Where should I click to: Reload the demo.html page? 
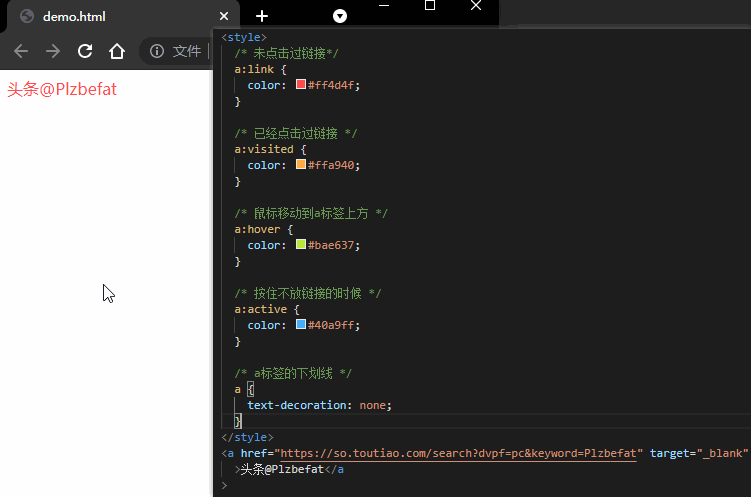click(85, 51)
